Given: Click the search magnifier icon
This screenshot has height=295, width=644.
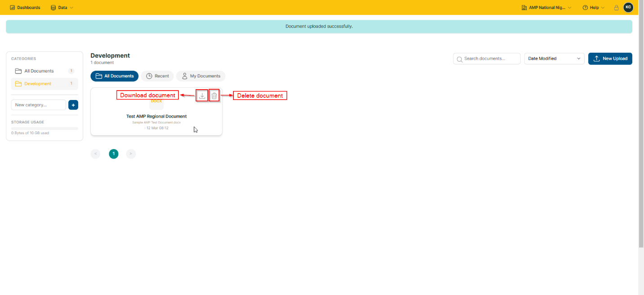Looking at the screenshot, I should 460,59.
